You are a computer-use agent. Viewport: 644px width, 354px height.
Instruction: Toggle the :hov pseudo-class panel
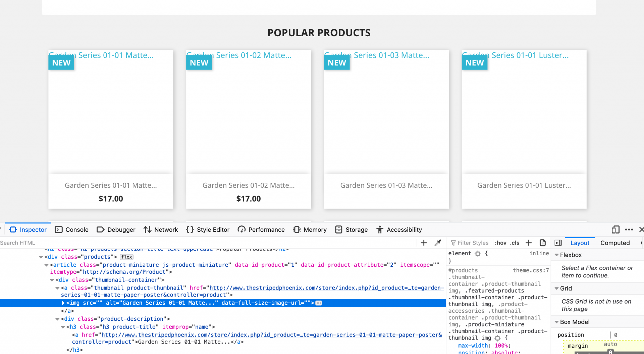point(500,243)
